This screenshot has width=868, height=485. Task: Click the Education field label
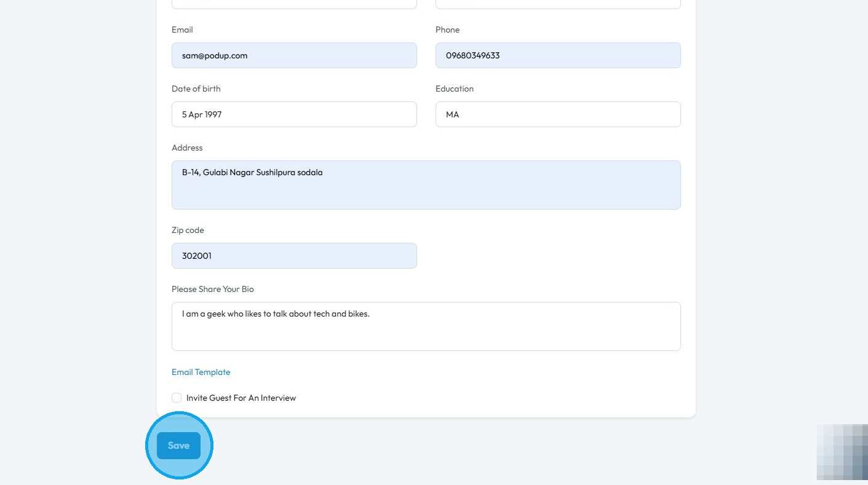[454, 89]
